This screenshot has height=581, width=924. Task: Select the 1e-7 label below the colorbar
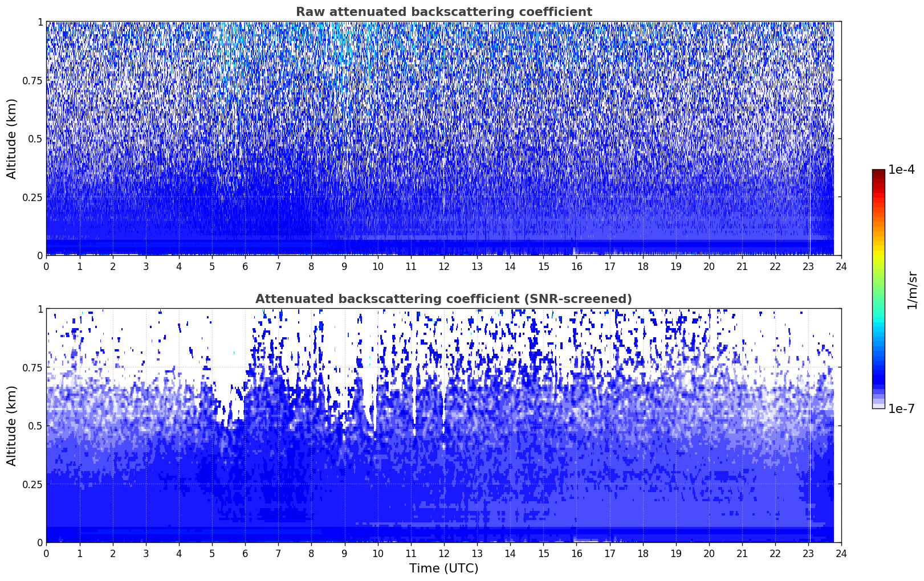point(901,408)
